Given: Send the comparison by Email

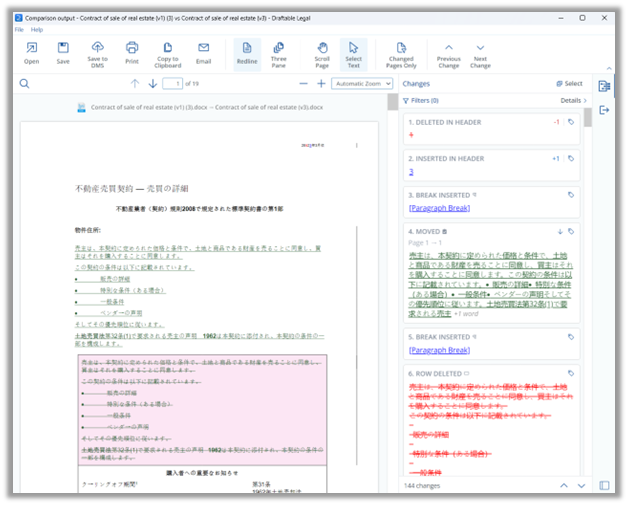Looking at the screenshot, I should (203, 53).
